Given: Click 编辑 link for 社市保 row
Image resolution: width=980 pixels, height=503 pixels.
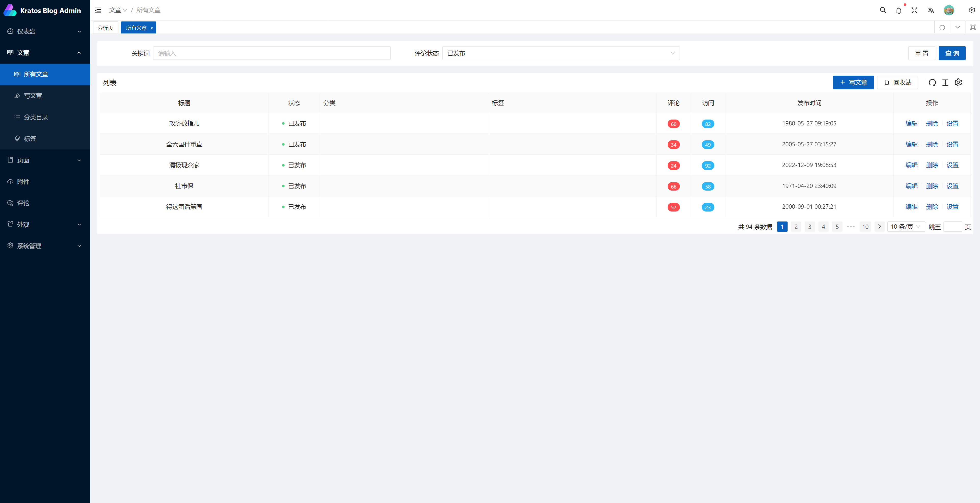Looking at the screenshot, I should coord(911,186).
